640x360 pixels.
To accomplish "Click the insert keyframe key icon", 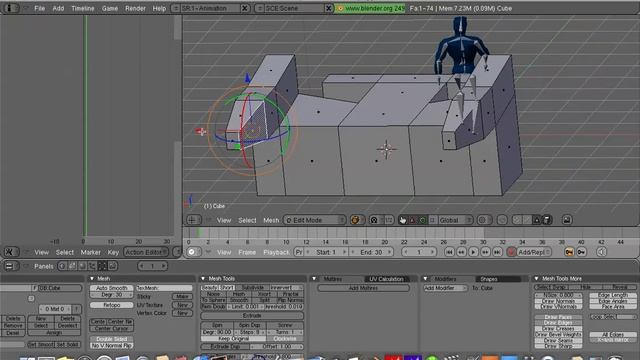I will click(569, 252).
